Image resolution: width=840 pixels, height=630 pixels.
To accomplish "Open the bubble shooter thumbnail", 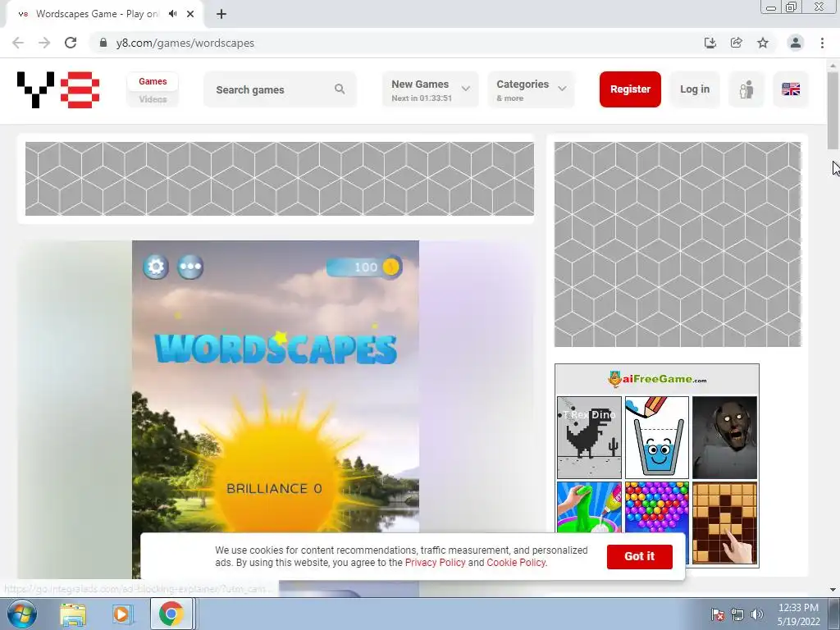I will pos(657,507).
